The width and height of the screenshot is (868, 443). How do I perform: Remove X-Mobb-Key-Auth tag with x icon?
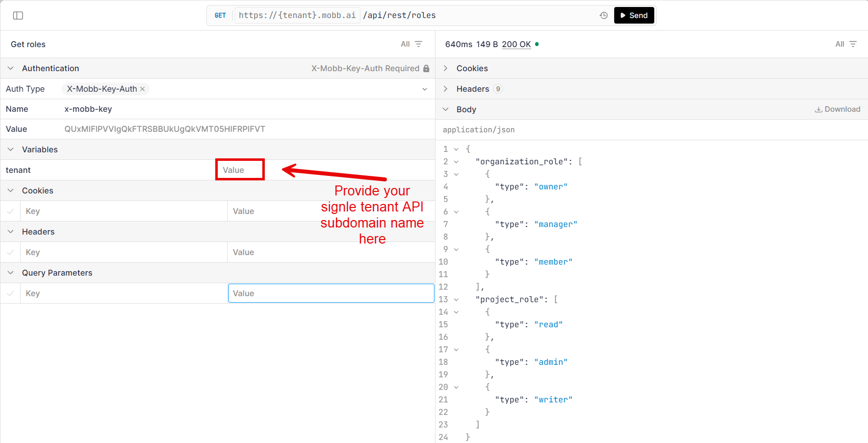pos(143,89)
